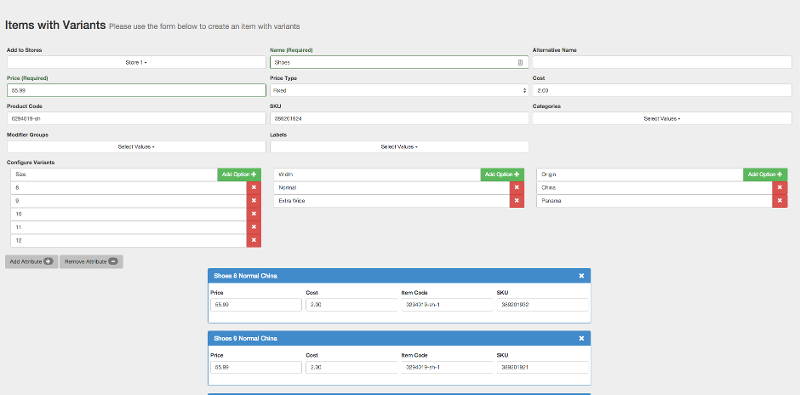Delete the Normal width option

517,187
